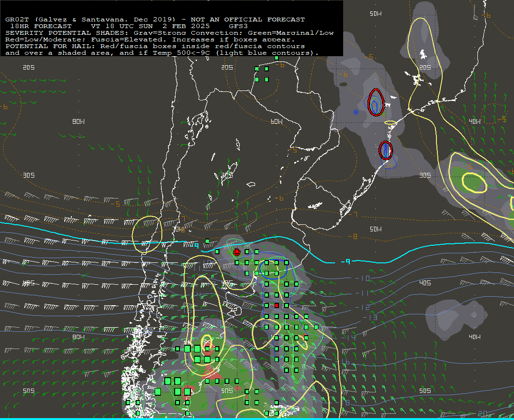
Task: Click the inner yellow ring on green Atlantic shading
Action: (474, 182)
